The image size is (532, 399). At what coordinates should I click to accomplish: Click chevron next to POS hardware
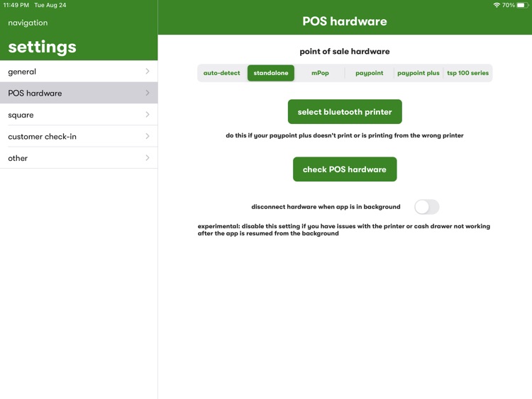click(148, 93)
